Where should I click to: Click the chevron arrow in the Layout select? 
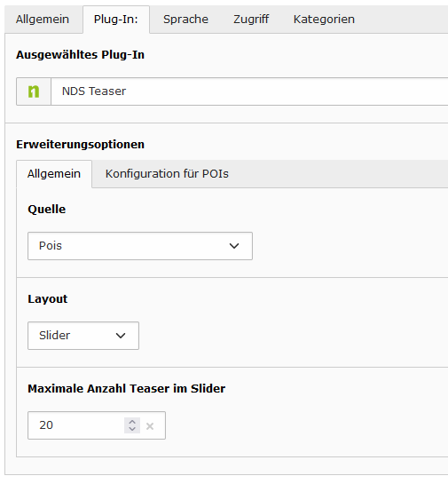pos(121,336)
